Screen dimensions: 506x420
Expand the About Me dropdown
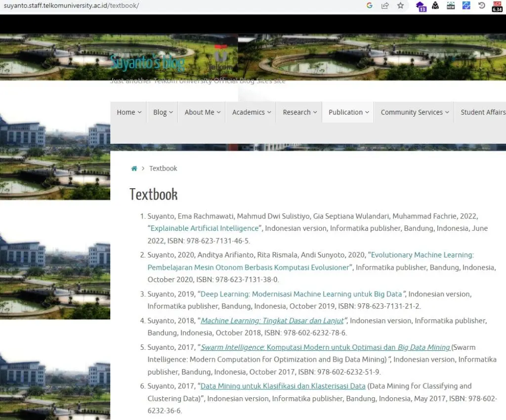pos(202,112)
